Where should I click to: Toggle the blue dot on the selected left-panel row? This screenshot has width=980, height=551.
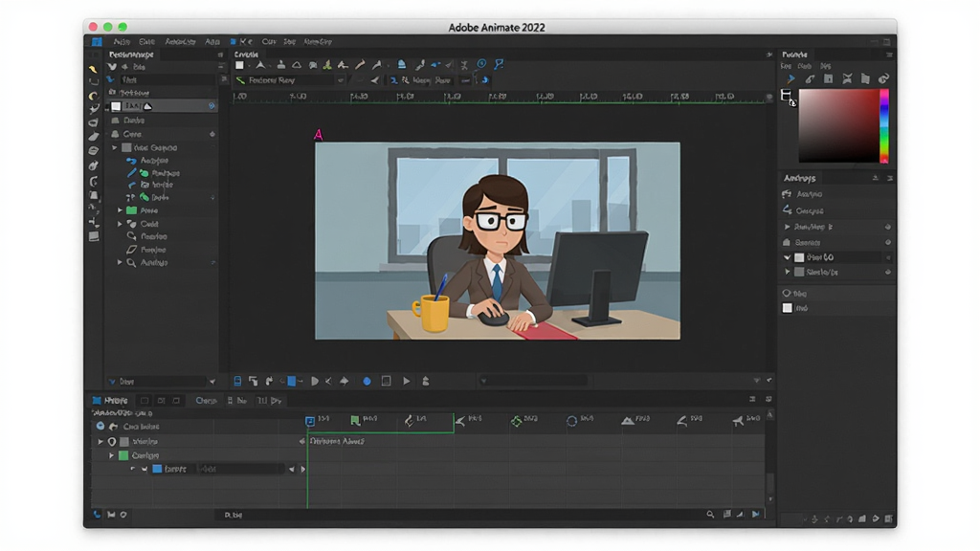point(212,106)
